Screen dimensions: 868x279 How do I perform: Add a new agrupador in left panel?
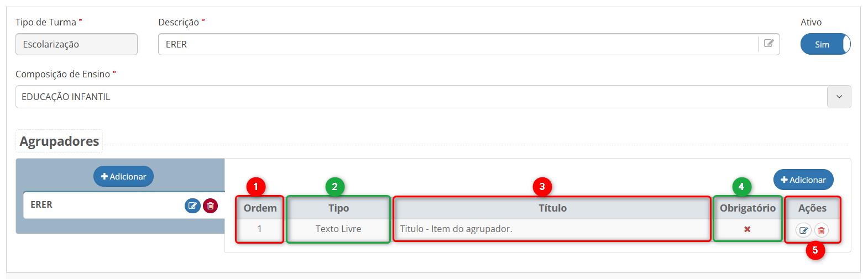click(x=123, y=177)
